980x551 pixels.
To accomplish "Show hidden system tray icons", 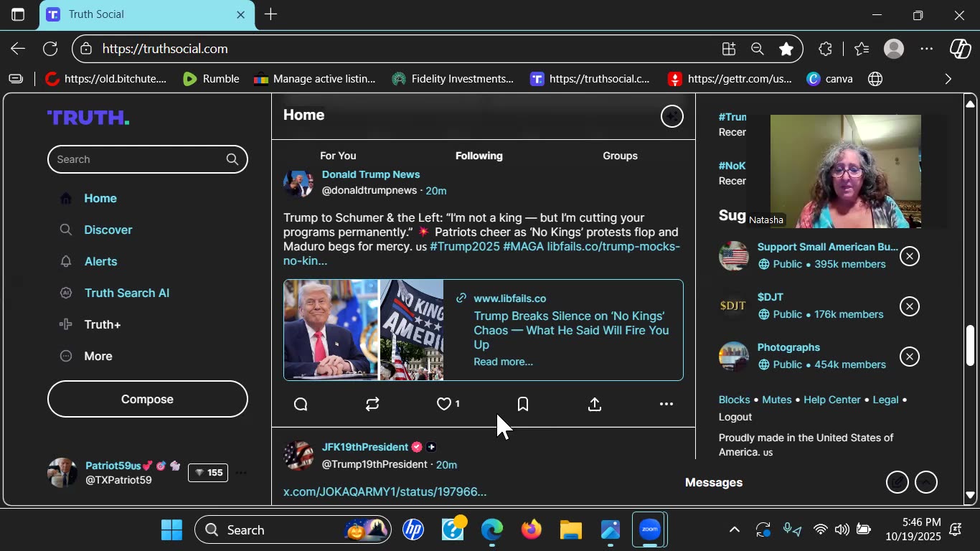I will pyautogui.click(x=734, y=530).
